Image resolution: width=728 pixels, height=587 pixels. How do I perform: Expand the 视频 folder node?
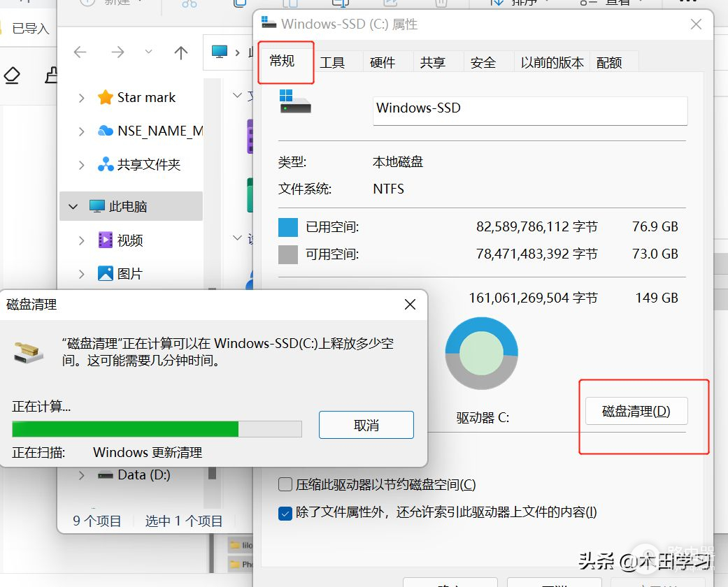[x=81, y=240]
